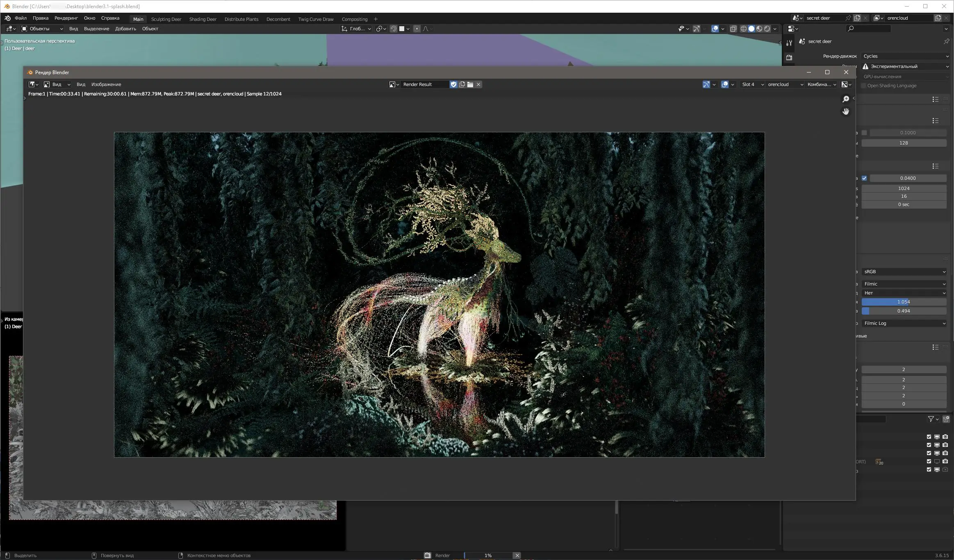Select the pan hand tool in render window

(845, 111)
